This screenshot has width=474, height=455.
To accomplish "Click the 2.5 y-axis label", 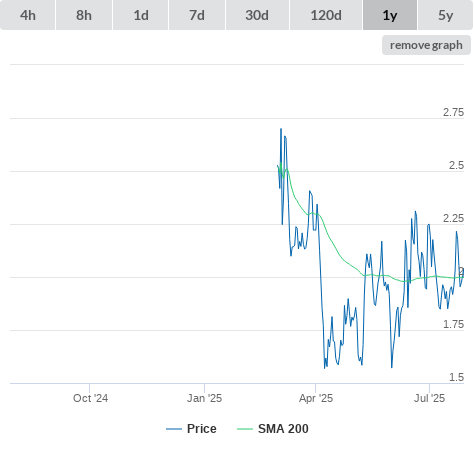I will click(456, 165).
